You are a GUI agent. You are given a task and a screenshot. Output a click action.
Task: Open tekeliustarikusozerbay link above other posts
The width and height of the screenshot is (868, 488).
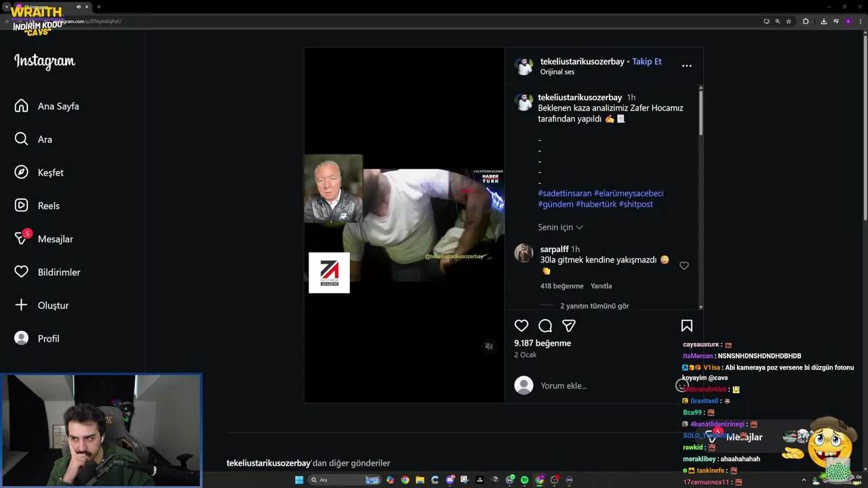269,463
